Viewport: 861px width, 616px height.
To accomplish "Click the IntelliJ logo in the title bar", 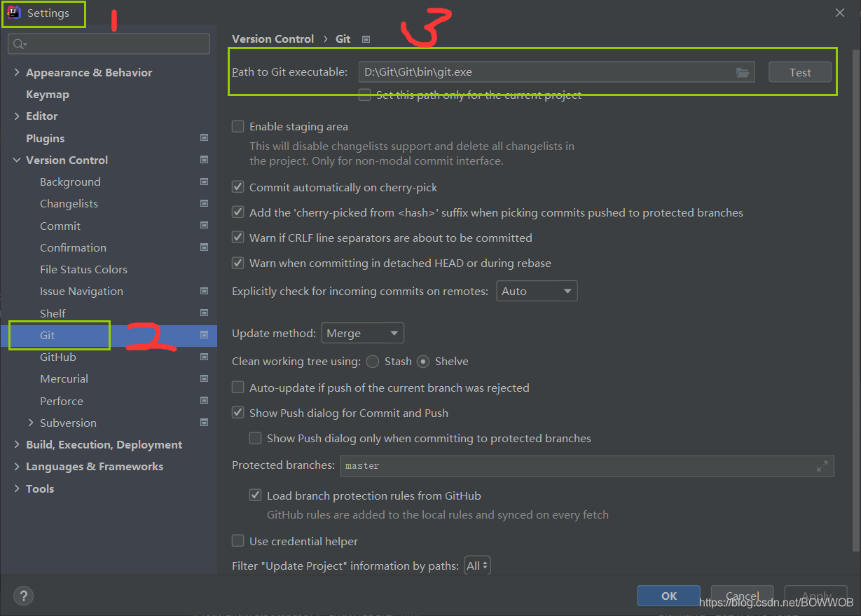I will (13, 13).
